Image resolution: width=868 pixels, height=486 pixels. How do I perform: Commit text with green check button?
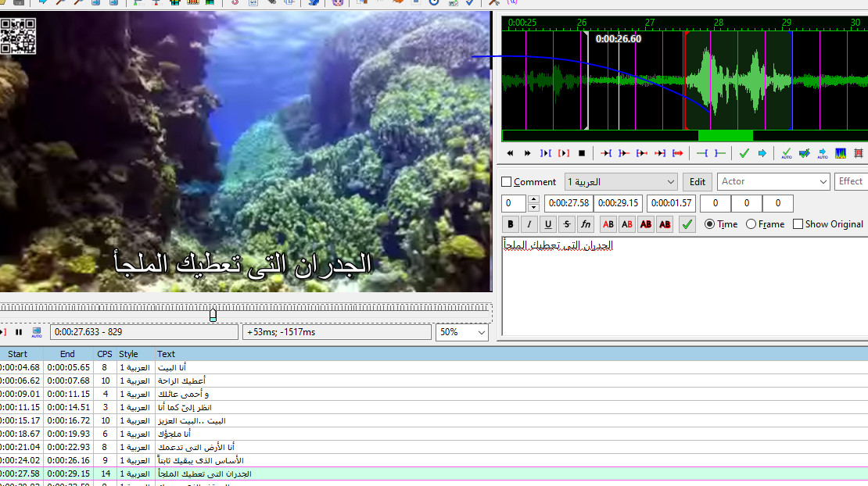687,224
